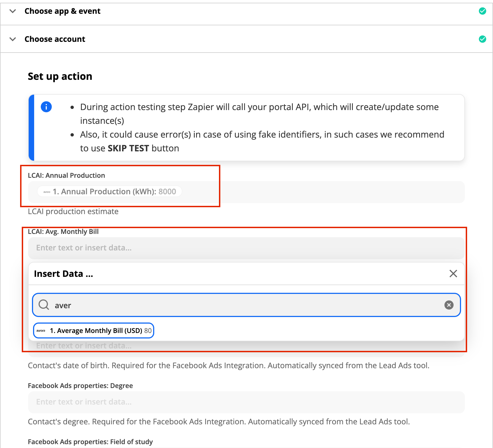Click the partially hidden date of birth field
Screen dimensions: 493x448
[x=246, y=347]
